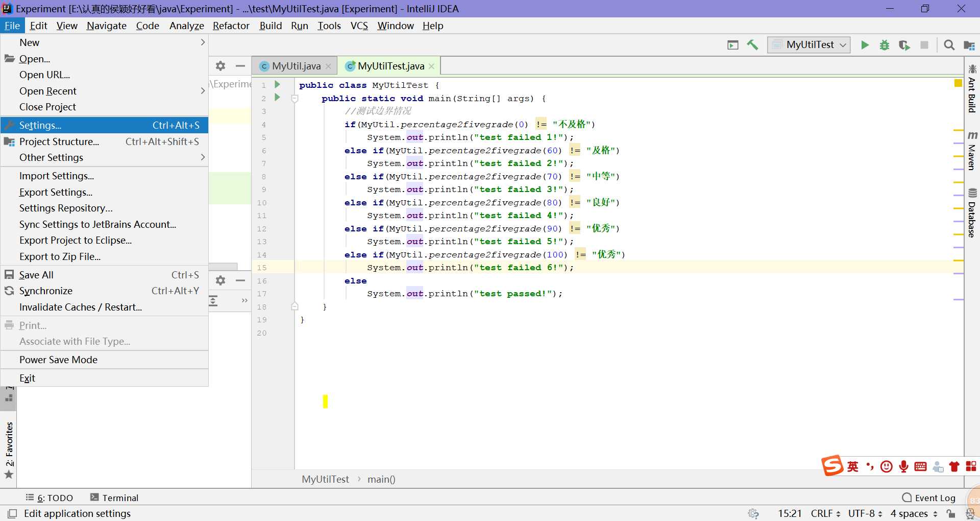Click the main() breadcrumb
Viewport: 980px width, 521px height.
381,479
